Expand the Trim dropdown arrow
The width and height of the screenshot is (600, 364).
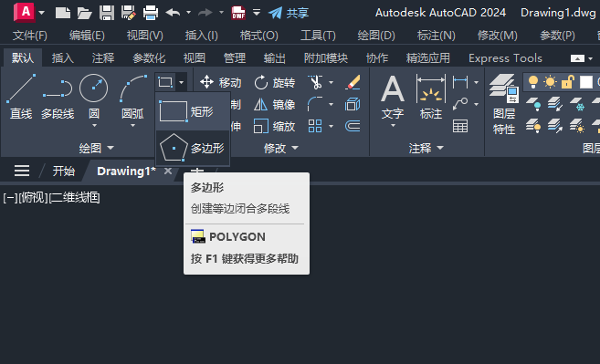click(331, 82)
